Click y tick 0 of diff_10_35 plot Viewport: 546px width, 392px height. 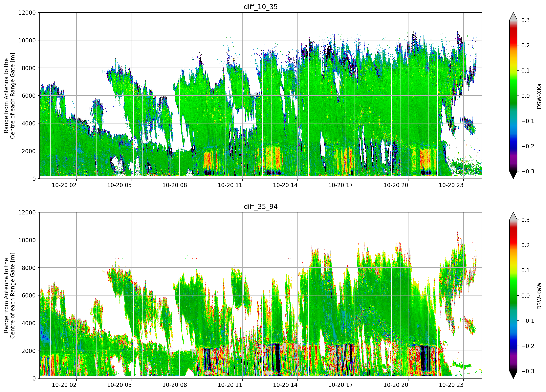click(x=34, y=179)
